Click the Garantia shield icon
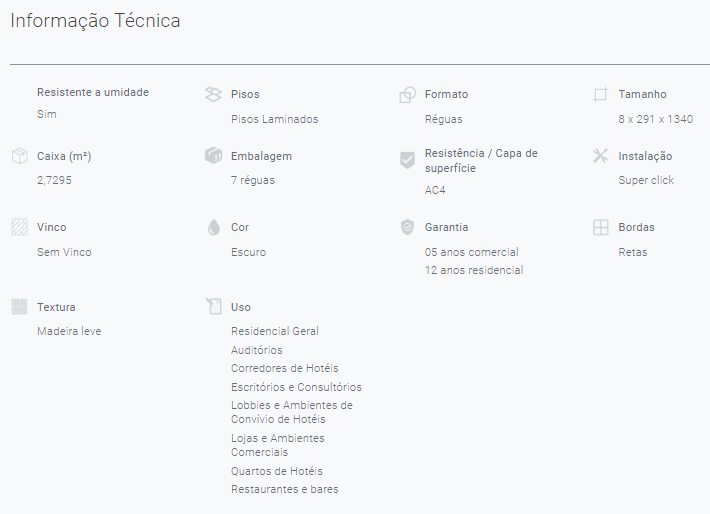 (407, 227)
